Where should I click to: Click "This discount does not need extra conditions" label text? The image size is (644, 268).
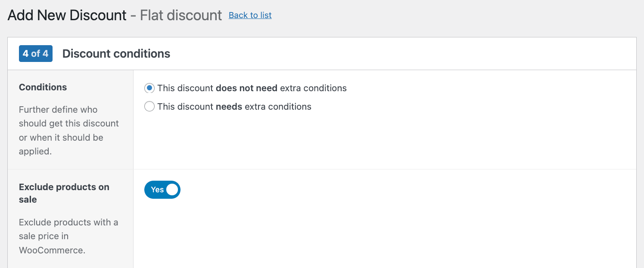pyautogui.click(x=252, y=88)
